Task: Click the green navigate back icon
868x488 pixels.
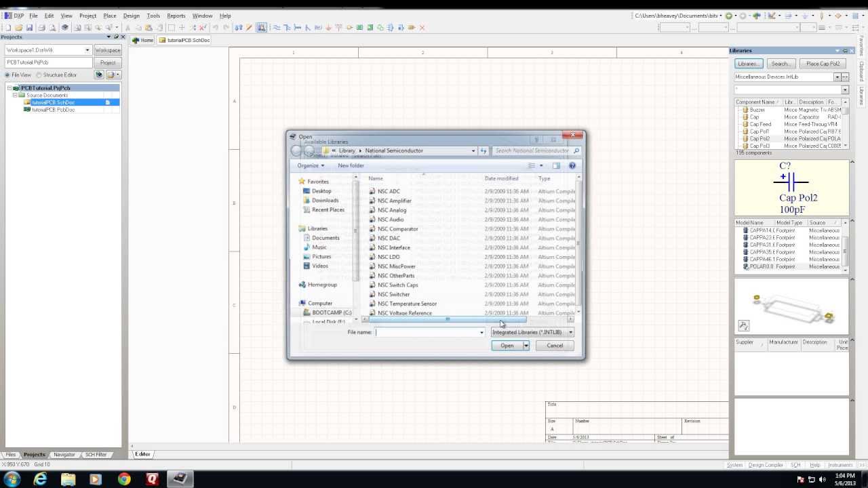Action: pos(729,16)
